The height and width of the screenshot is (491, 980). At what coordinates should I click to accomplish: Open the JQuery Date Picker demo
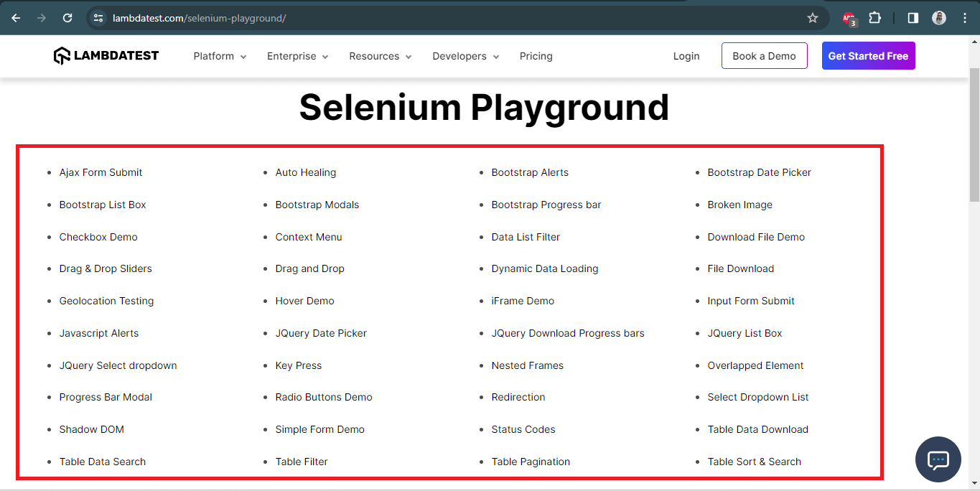(x=321, y=333)
